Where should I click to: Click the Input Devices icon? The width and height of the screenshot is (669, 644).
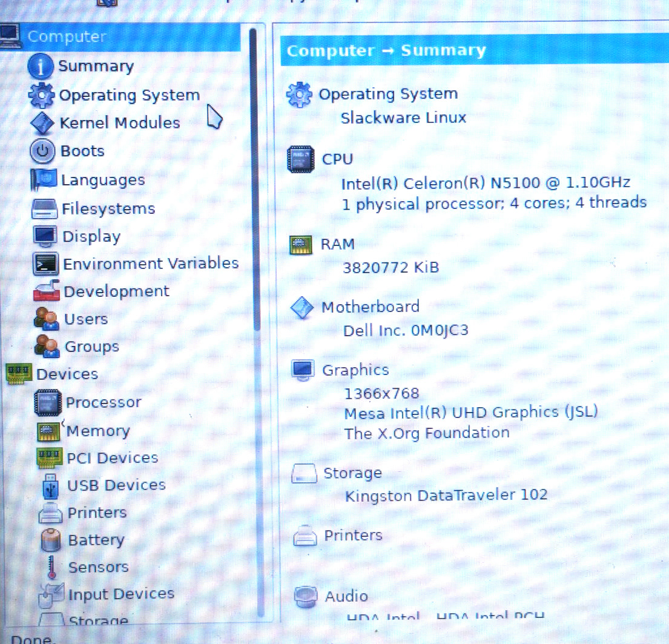[x=51, y=595]
